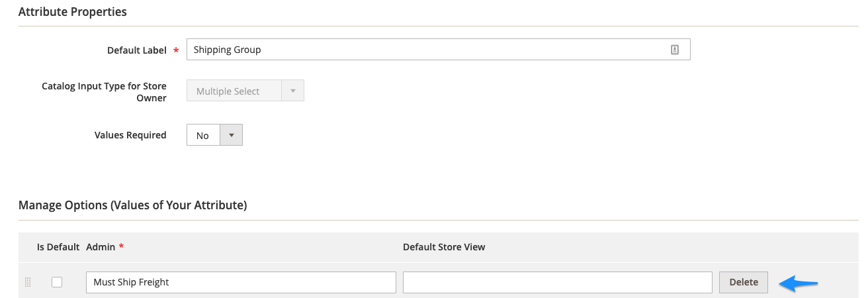Click the Default Store View column header
Image resolution: width=868 pixels, height=298 pixels.
444,247
